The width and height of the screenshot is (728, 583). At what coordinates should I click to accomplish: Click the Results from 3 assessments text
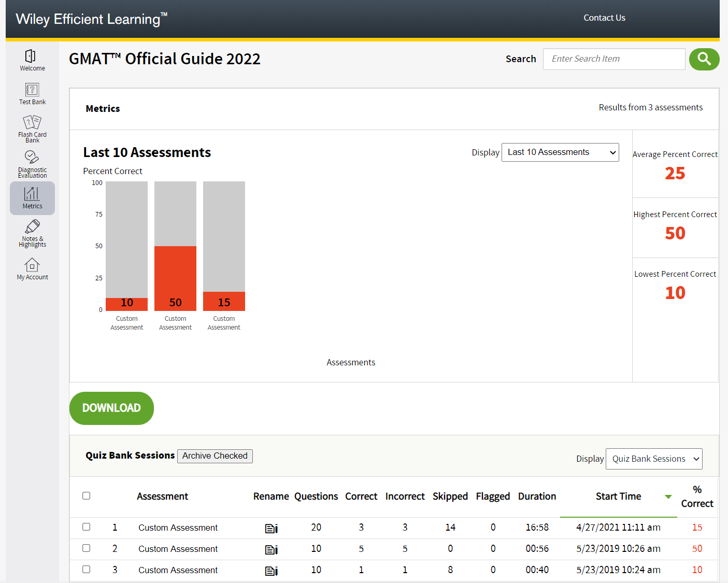coord(651,108)
